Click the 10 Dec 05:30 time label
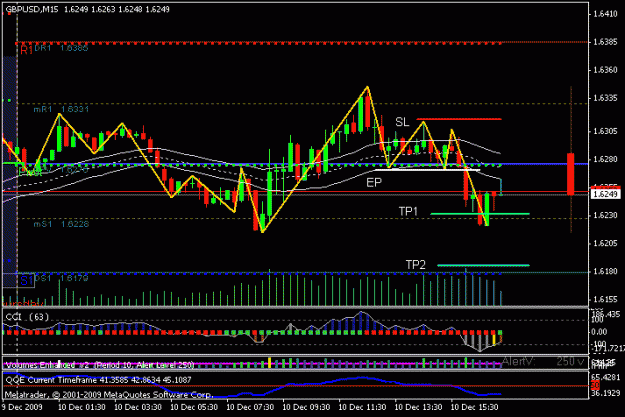The image size is (625, 417). pos(194,407)
